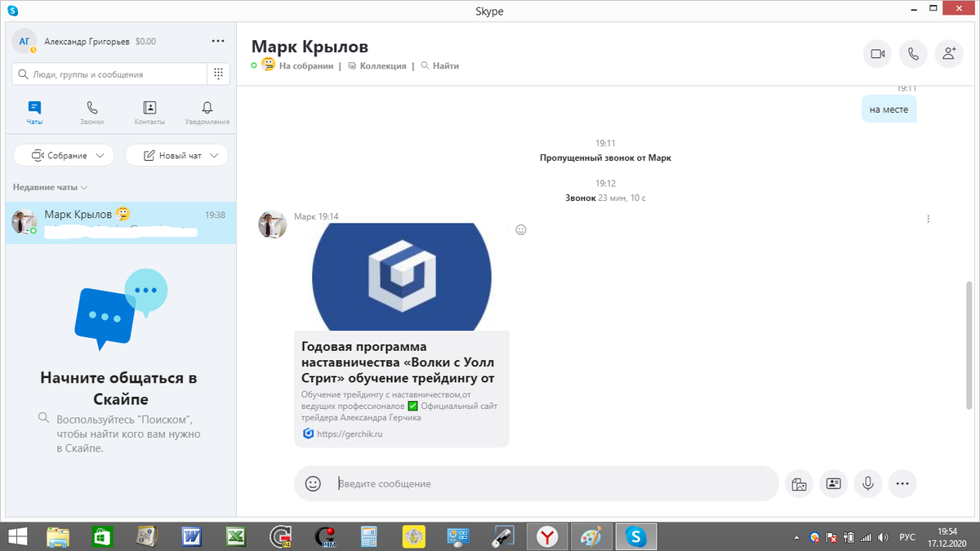Click the Пропущенный звонок от Марк entry
This screenshot has height=551, width=980.
pos(605,158)
